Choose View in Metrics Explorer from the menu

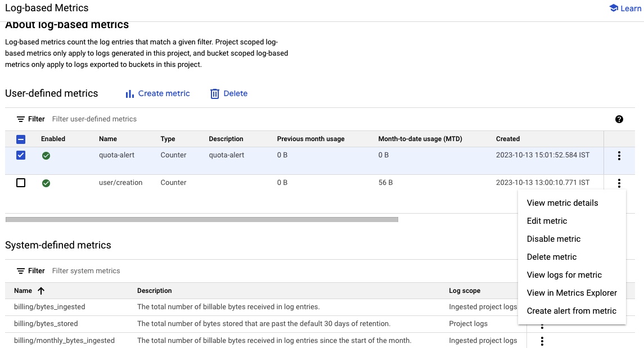point(571,293)
